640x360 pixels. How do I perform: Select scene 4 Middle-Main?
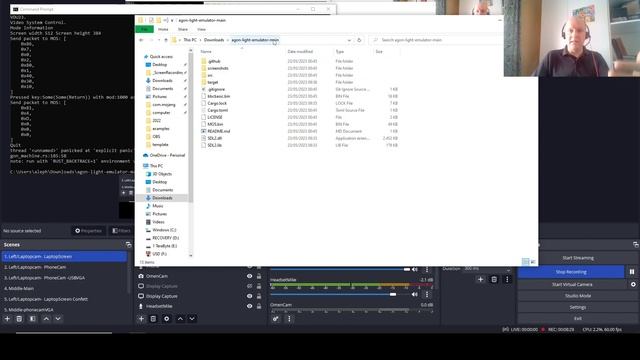point(64,289)
